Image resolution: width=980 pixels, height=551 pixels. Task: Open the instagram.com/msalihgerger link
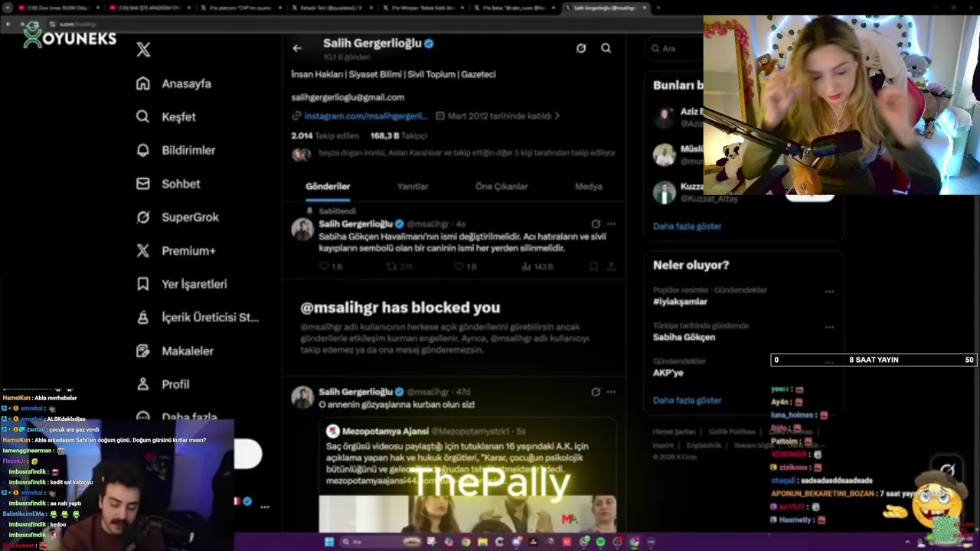coord(365,116)
